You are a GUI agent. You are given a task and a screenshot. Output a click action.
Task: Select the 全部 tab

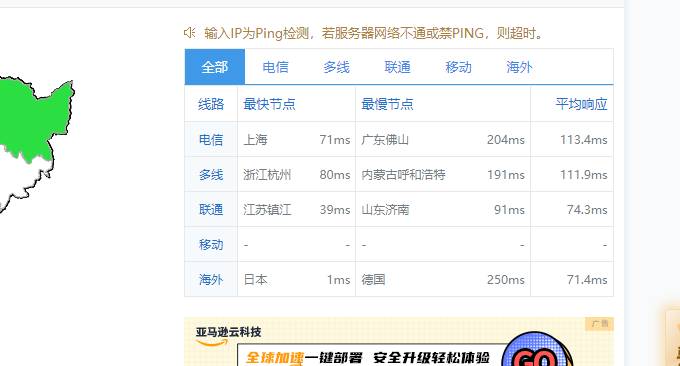215,67
